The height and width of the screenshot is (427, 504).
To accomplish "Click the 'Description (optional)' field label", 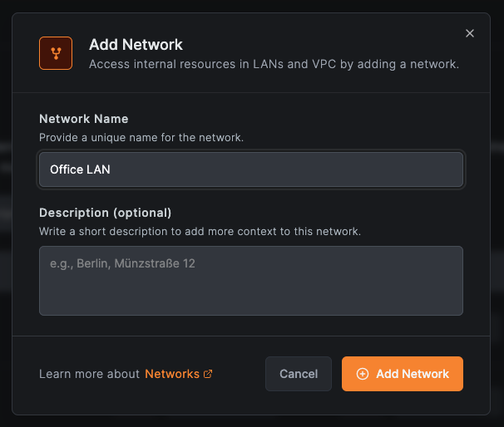I will (x=106, y=213).
